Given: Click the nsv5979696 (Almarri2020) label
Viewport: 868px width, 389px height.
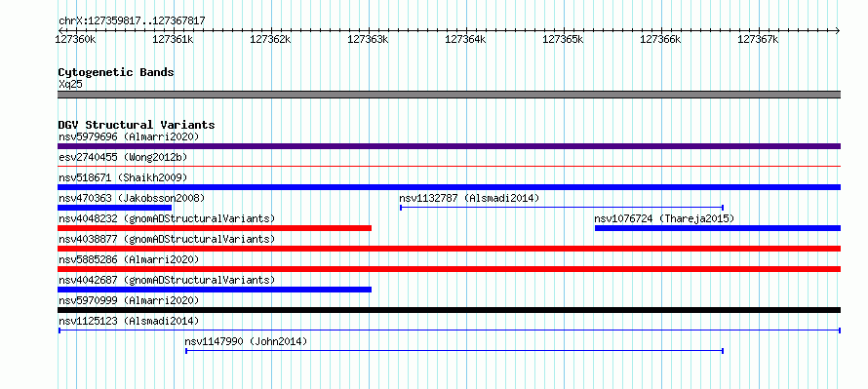Looking at the screenshot, I should (129, 136).
